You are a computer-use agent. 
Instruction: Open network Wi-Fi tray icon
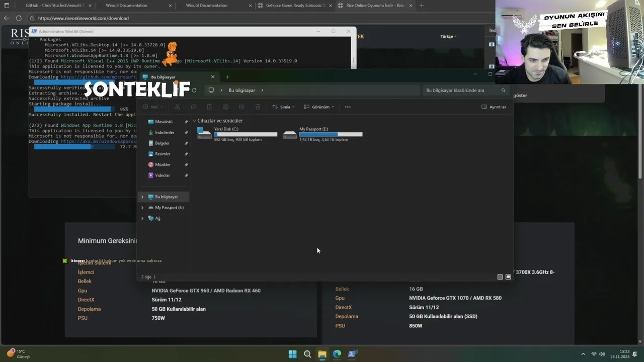pyautogui.click(x=594, y=354)
